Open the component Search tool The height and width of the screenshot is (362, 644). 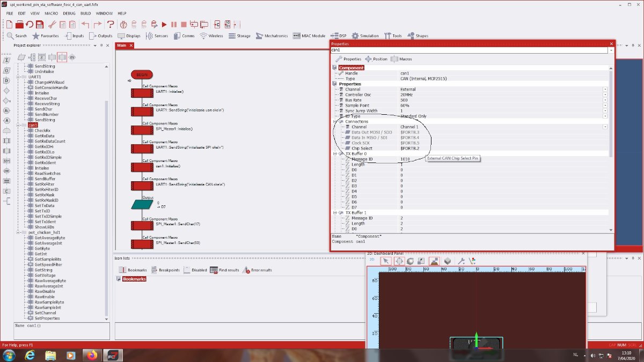[17, 36]
